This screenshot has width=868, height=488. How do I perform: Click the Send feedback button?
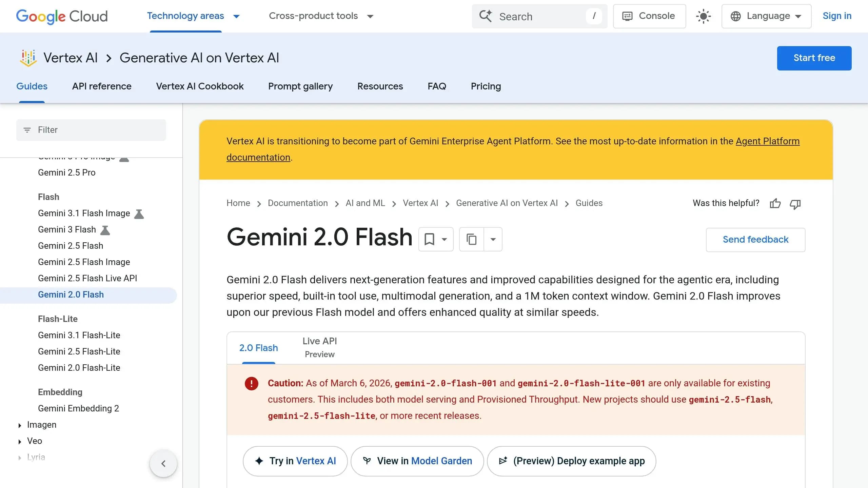pos(755,240)
